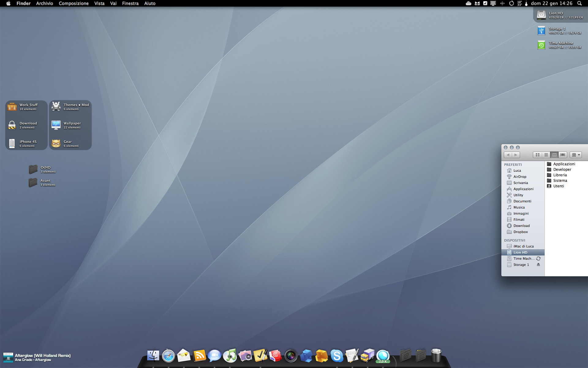
Task: Open the red C app icon in dock
Action: click(276, 356)
